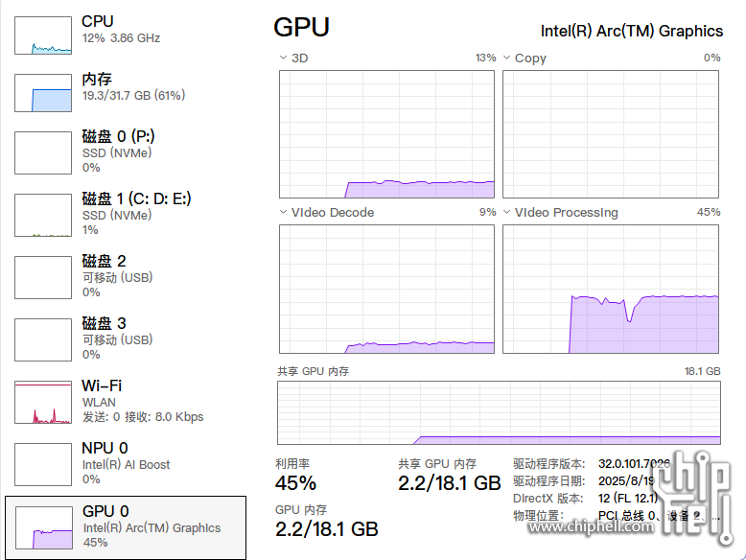
Task: Click the Video Processing usage graph
Action: (611, 289)
